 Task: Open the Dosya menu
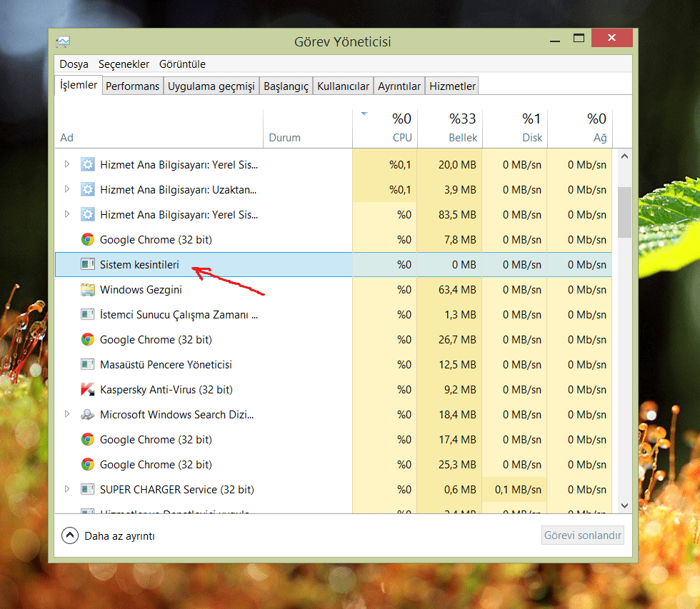point(74,64)
